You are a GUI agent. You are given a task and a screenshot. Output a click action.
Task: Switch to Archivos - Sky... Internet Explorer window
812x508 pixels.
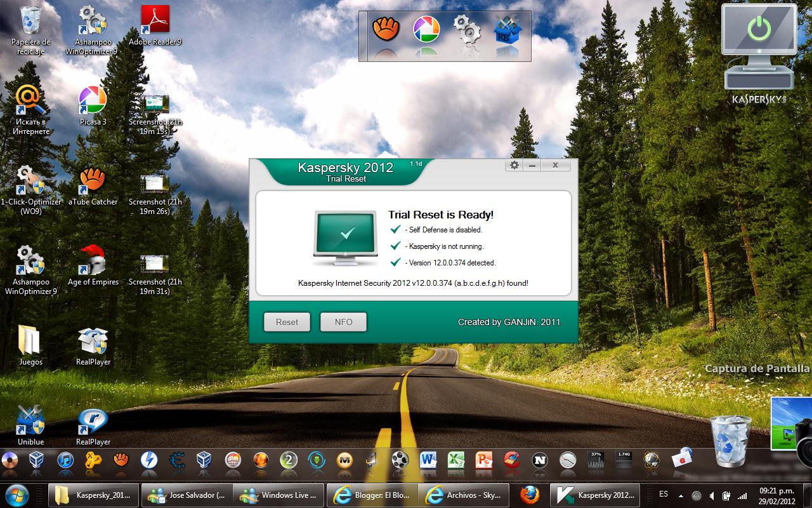464,495
